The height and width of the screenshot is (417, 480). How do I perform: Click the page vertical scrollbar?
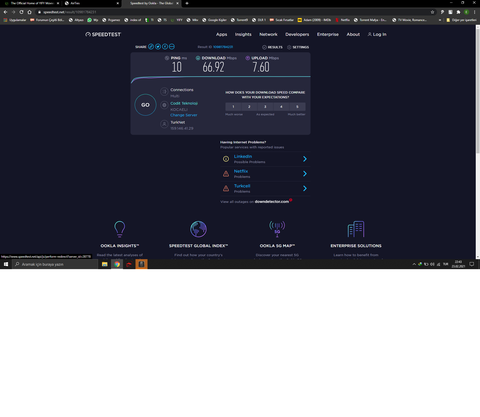pos(478,90)
